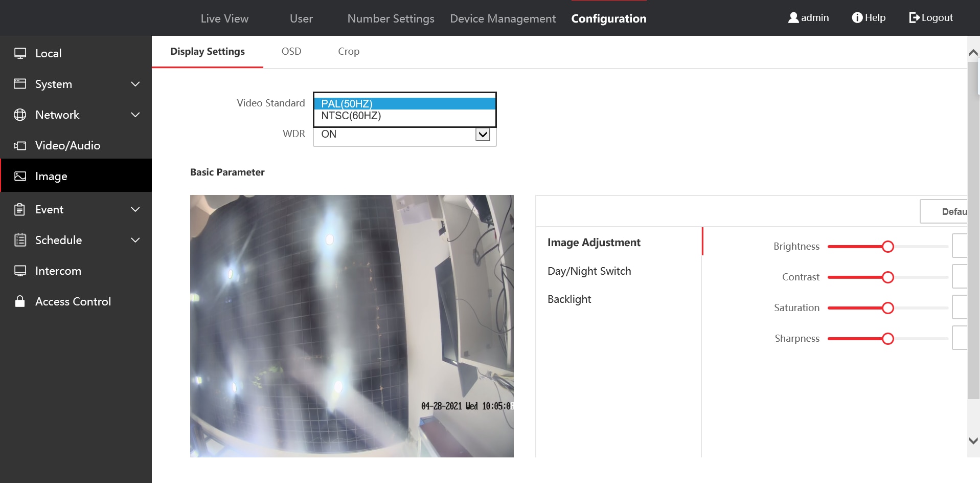Image resolution: width=980 pixels, height=483 pixels.
Task: Click the Help info circle icon
Action: pyautogui.click(x=857, y=18)
